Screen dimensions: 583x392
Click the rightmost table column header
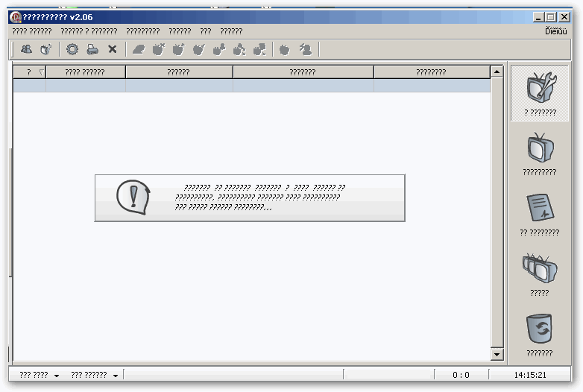click(x=431, y=72)
